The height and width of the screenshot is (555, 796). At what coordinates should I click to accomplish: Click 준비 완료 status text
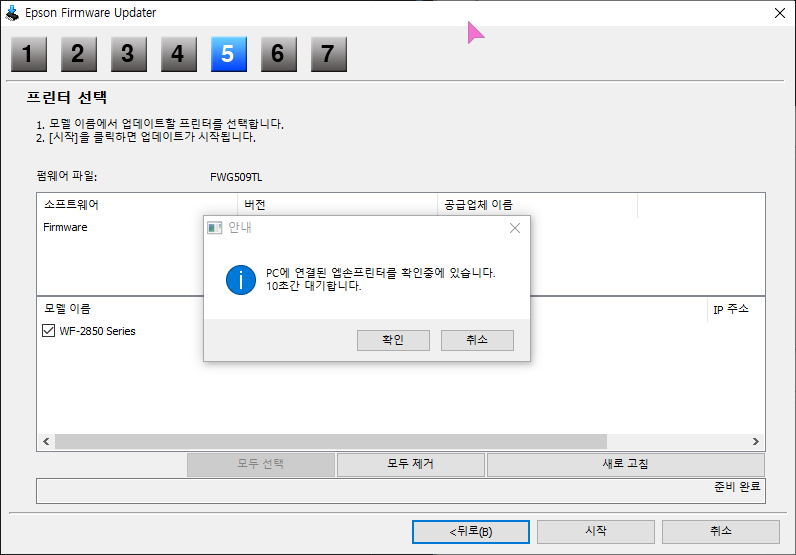click(737, 487)
